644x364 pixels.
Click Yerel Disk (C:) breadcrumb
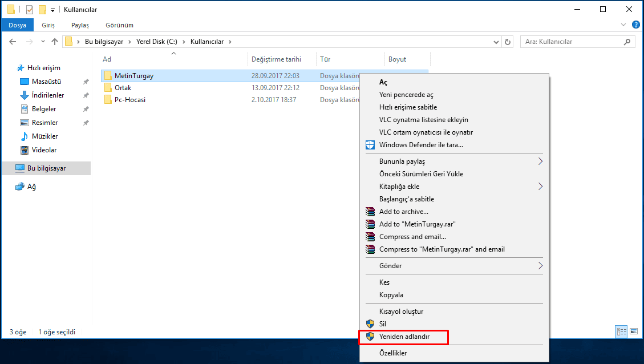(156, 42)
